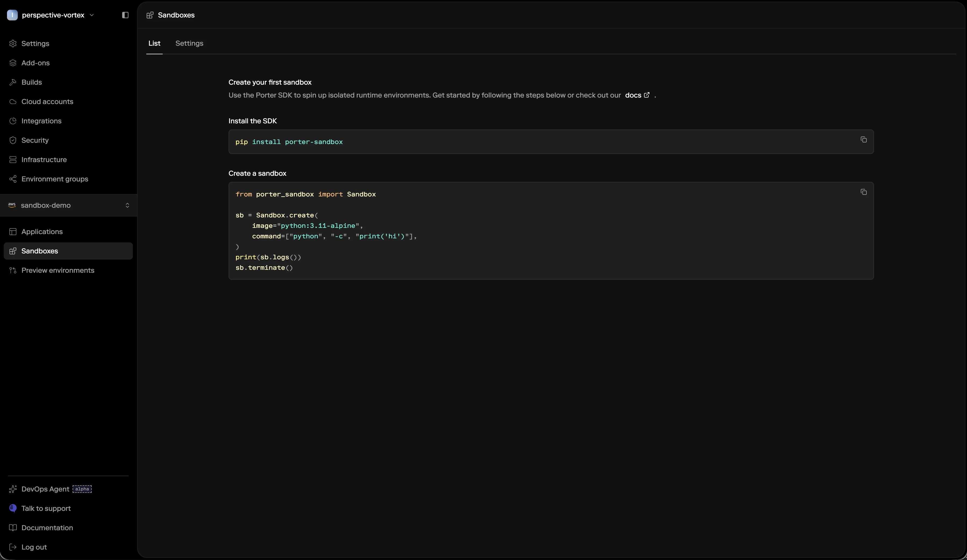This screenshot has height=560, width=967.
Task: Copy the pip install command
Action: pos(863,140)
